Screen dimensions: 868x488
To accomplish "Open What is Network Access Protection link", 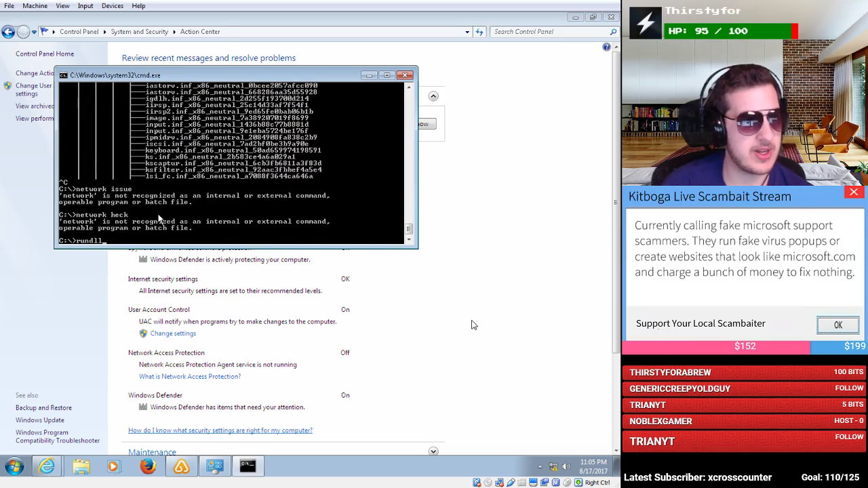I will (x=190, y=377).
